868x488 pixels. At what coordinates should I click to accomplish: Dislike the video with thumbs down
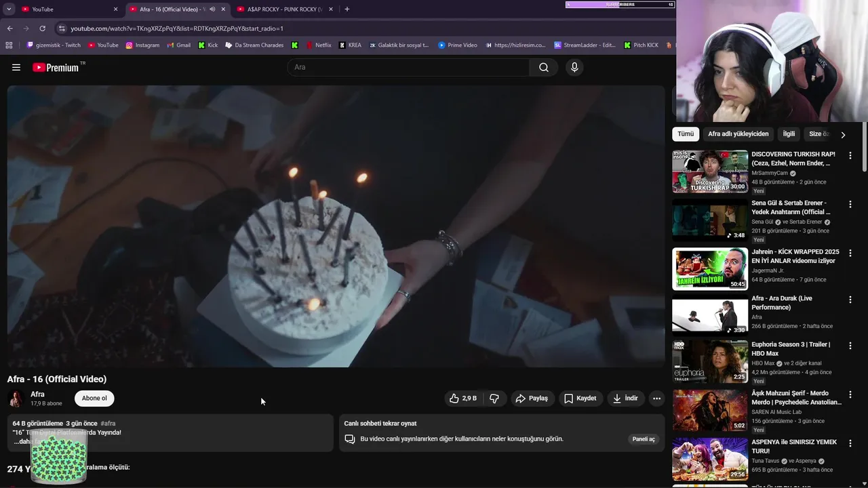pyautogui.click(x=494, y=399)
